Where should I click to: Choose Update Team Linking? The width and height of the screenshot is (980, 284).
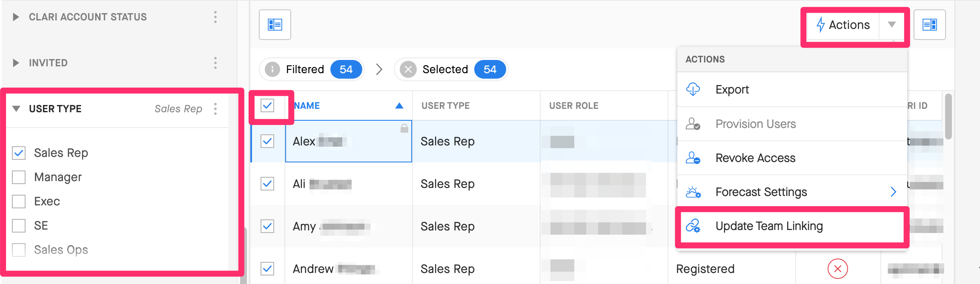[x=792, y=226]
